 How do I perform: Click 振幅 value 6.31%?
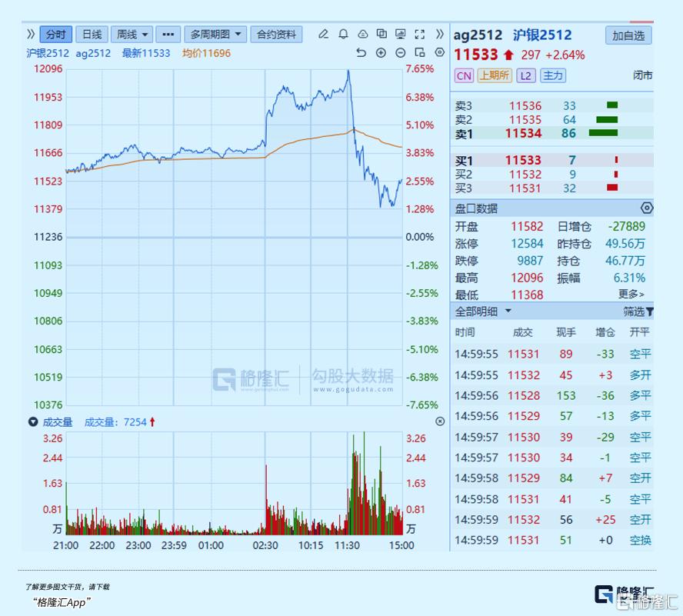tap(629, 278)
